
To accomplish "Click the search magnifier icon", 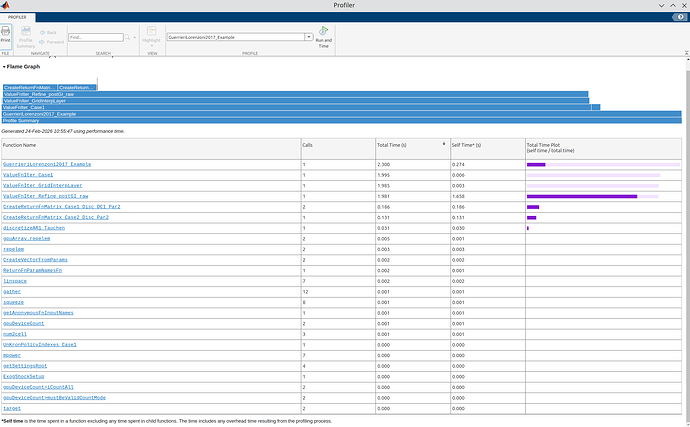I will coord(129,37).
